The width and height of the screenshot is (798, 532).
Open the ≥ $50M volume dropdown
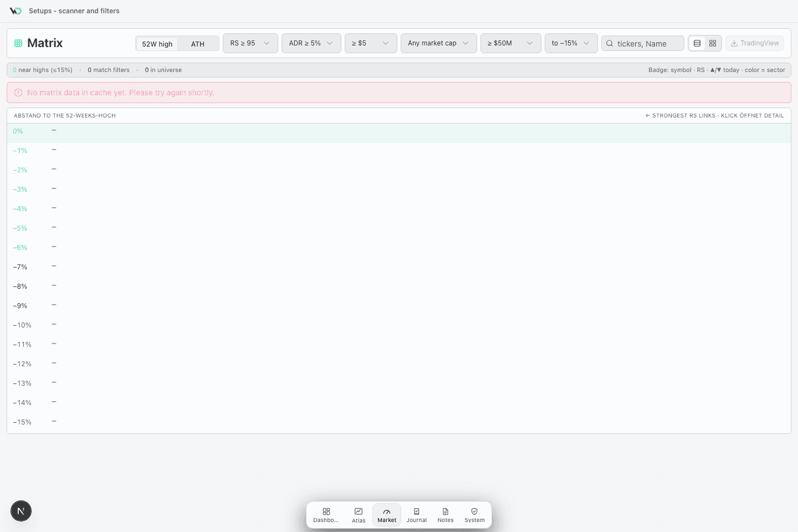(511, 43)
